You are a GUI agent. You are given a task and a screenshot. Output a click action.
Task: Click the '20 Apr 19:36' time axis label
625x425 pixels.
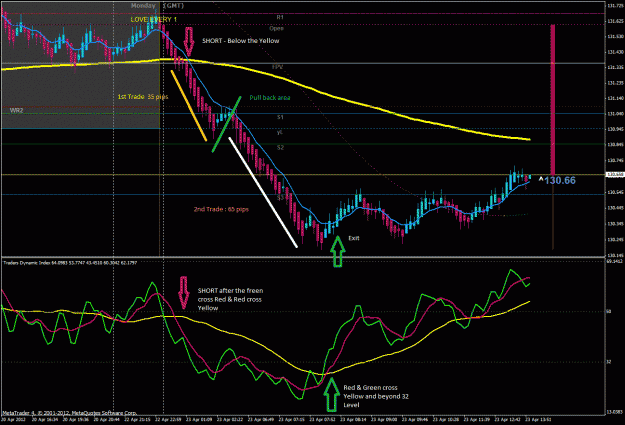[76, 420]
